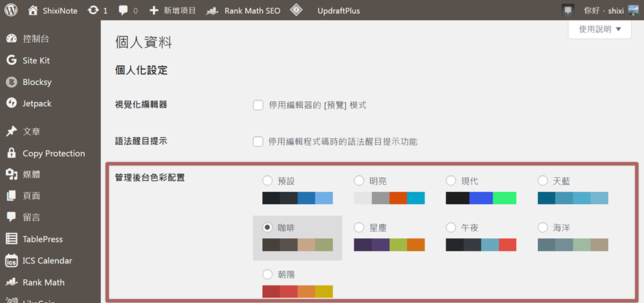Select the 現代 color scheme radio
The height and width of the screenshot is (303, 644).
451,180
